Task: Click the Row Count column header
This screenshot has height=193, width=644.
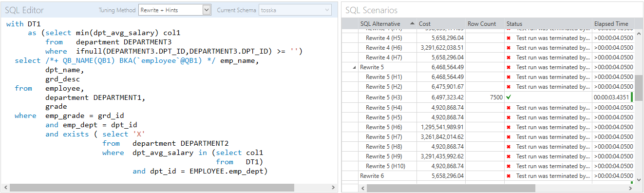Action: tap(485, 23)
